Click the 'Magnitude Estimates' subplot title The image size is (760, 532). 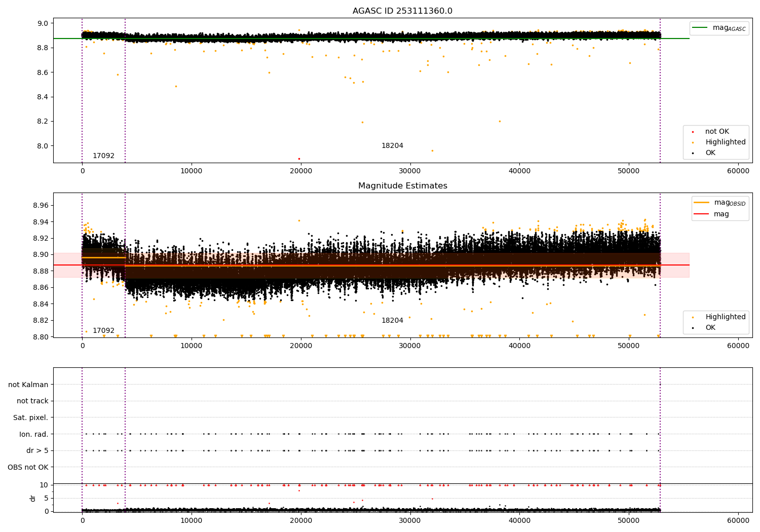[x=402, y=186]
